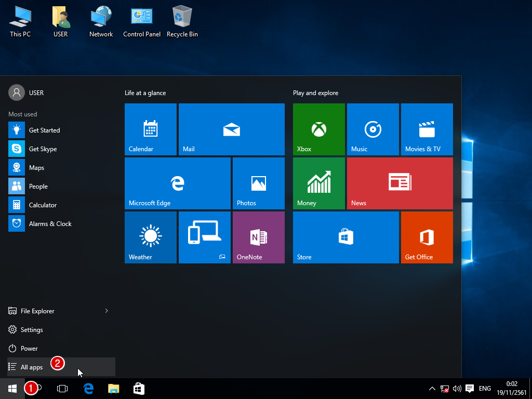This screenshot has height=399, width=532.
Task: Open the Xbox tile
Action: click(318, 129)
